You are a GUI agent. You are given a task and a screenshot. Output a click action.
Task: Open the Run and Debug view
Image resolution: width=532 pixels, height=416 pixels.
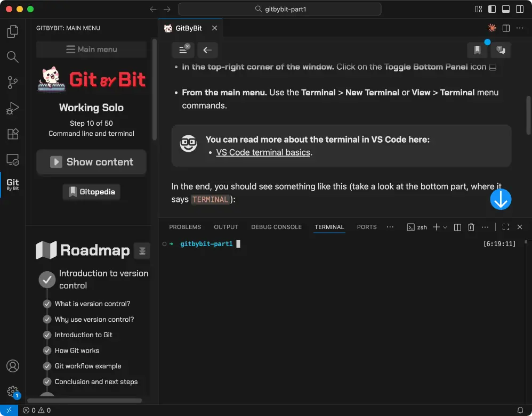(12, 108)
